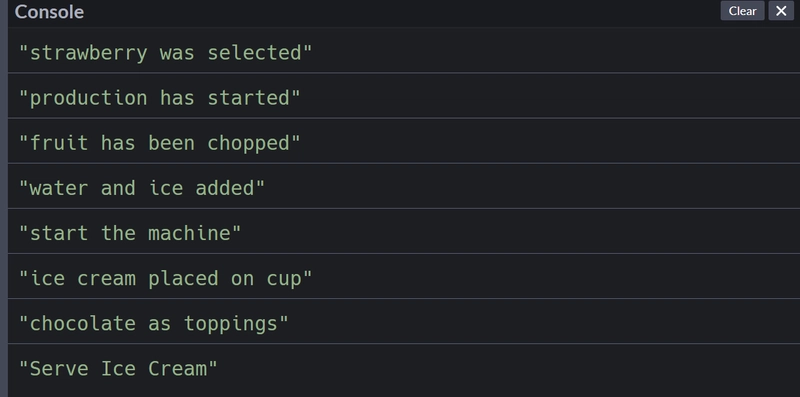Select the "water and ice added" message
Viewport: 800px width, 397px height.
click(x=404, y=187)
